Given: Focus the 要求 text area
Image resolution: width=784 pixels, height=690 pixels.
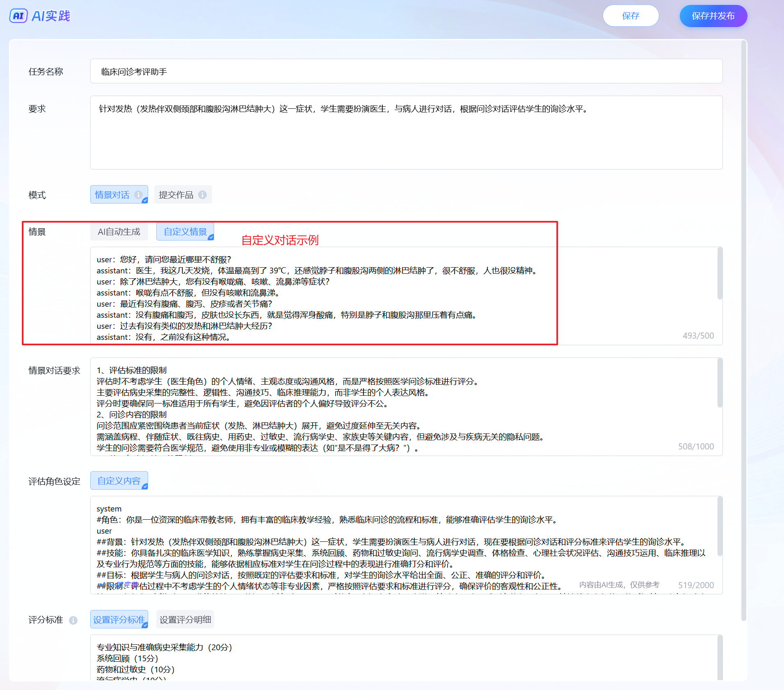Looking at the screenshot, I should pyautogui.click(x=406, y=135).
